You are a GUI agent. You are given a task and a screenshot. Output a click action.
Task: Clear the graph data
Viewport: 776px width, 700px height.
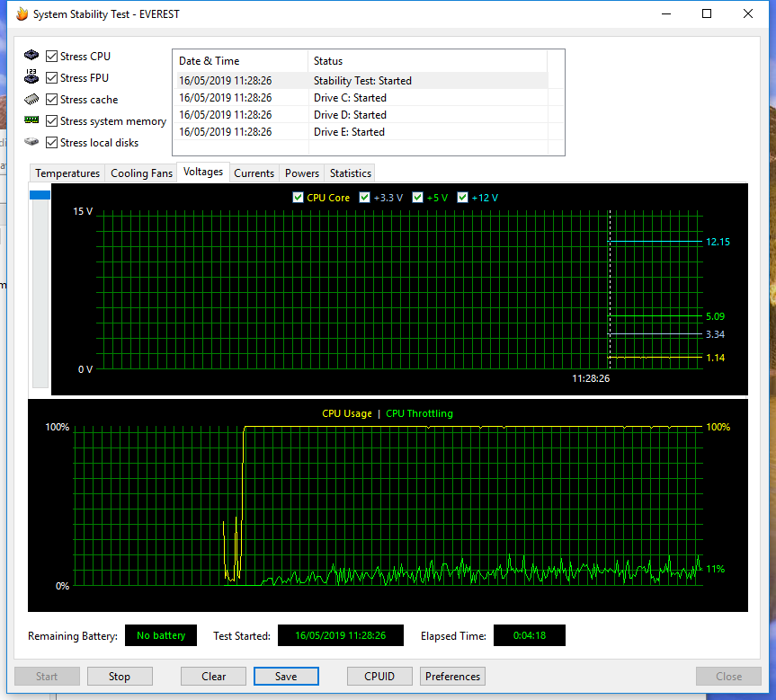point(213,677)
